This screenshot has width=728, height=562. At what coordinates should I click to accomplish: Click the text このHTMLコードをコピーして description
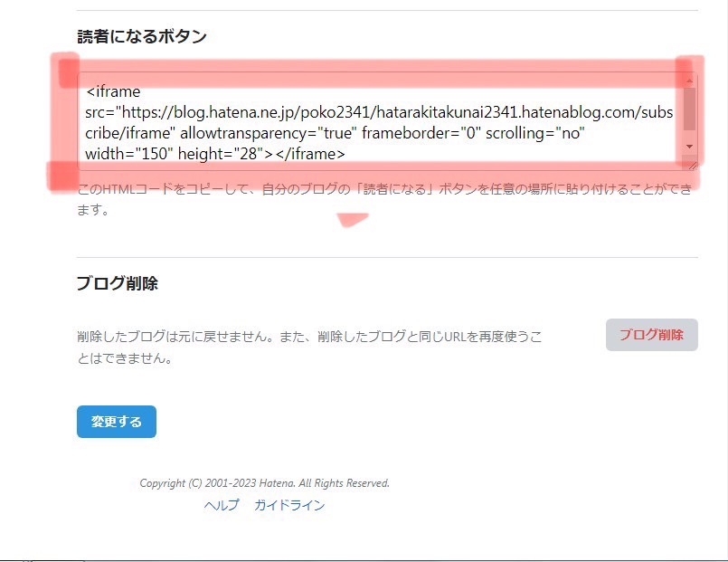[384, 199]
